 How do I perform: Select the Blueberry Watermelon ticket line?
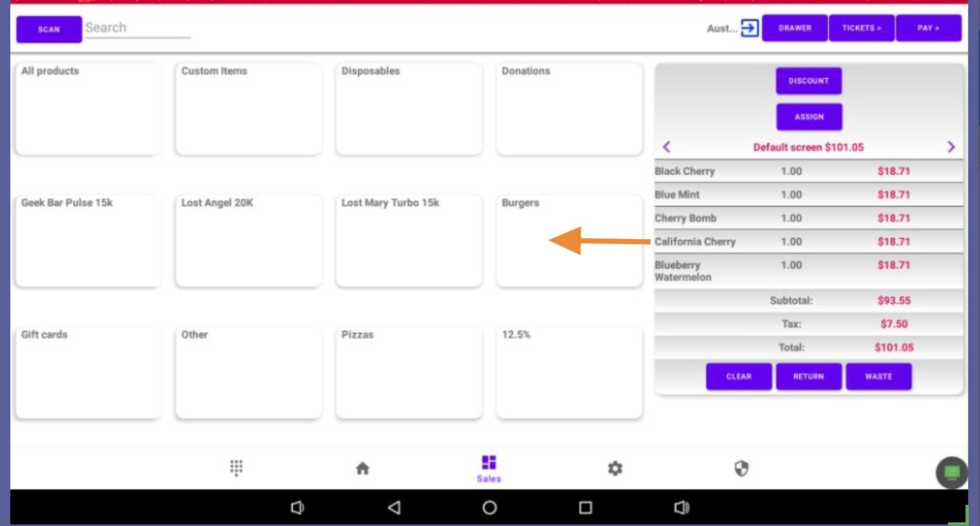click(809, 271)
